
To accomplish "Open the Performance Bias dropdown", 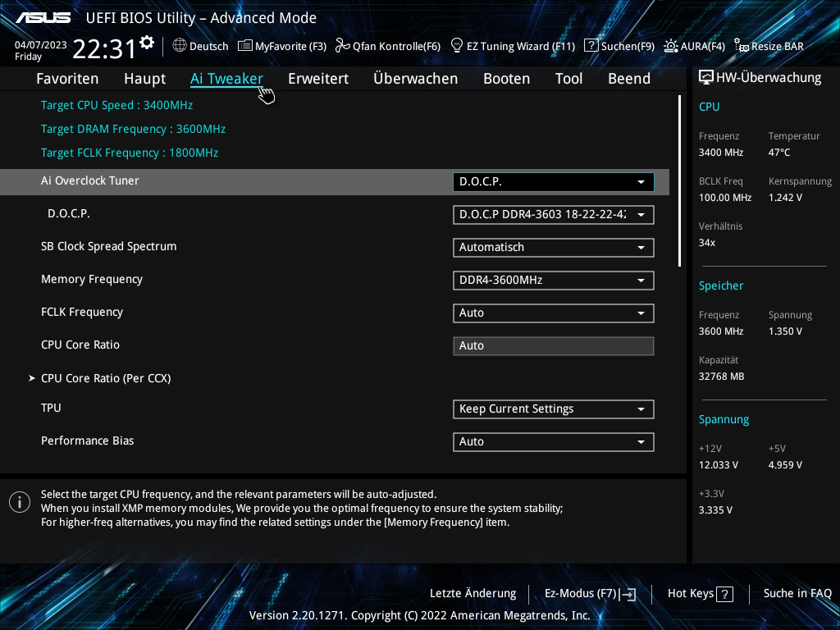I will 554,442.
